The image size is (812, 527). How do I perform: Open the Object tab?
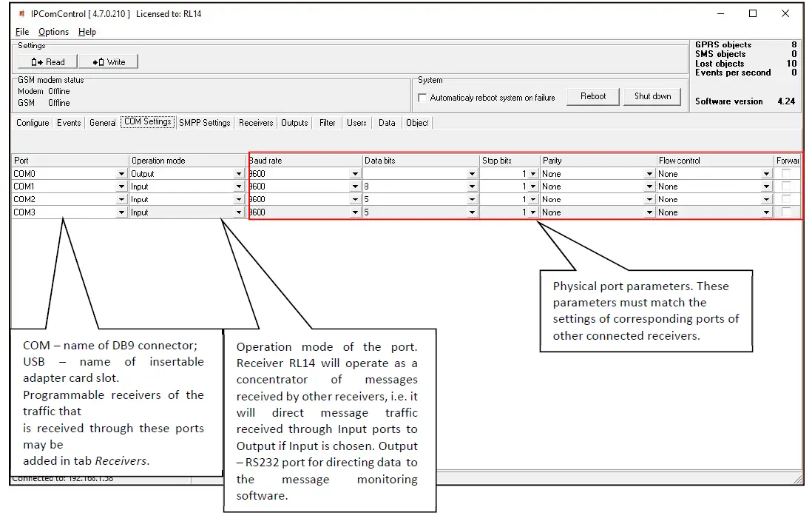coord(417,123)
